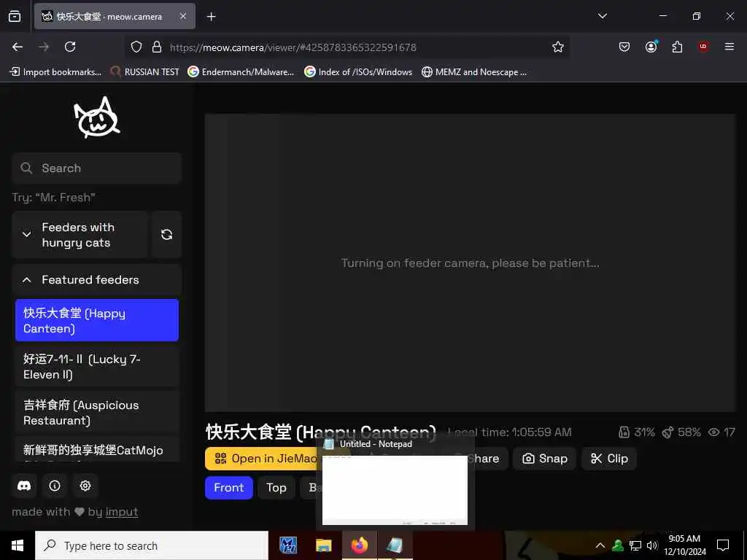Viewport: 747px width, 560px height.
Task: Open the Windows notification center
Action: coord(723,545)
